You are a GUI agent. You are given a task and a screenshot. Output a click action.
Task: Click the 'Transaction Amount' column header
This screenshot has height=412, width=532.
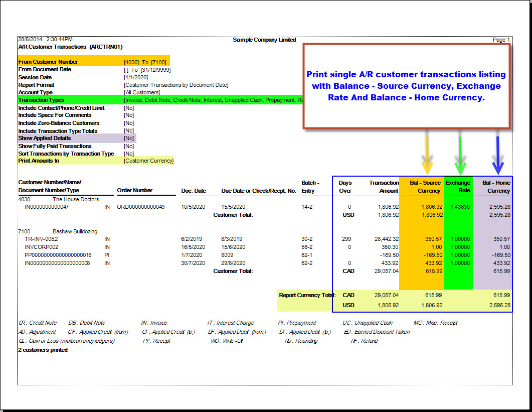coord(384,187)
